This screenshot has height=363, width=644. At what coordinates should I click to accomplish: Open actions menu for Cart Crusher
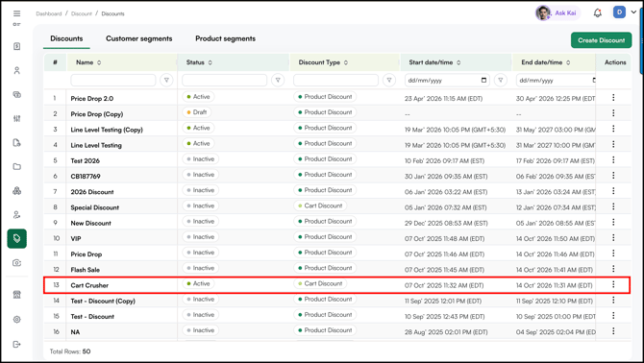pyautogui.click(x=613, y=284)
